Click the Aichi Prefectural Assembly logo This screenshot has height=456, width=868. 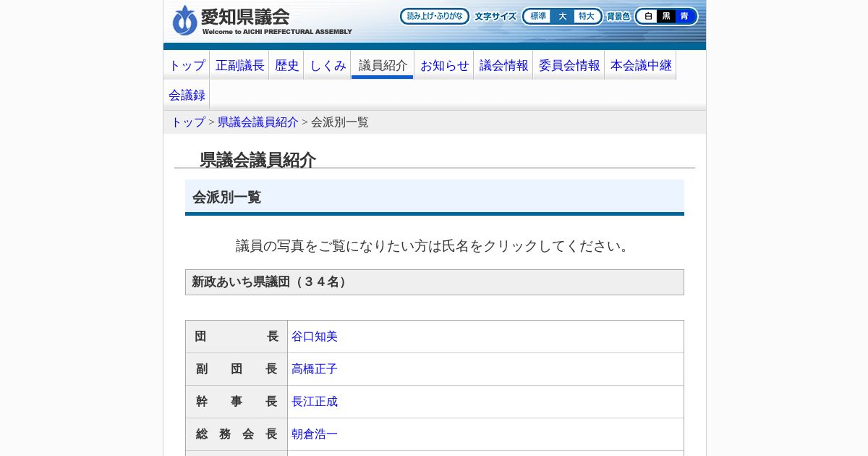click(x=262, y=20)
